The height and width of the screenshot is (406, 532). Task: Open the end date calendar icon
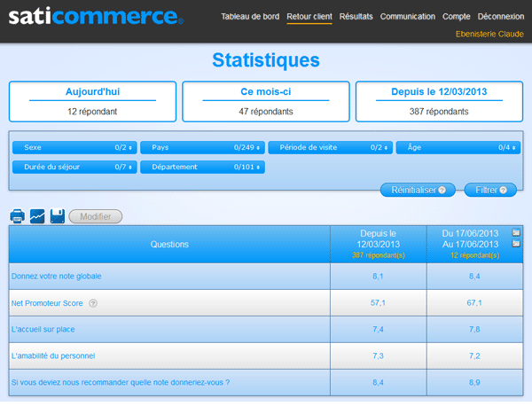[x=517, y=242]
